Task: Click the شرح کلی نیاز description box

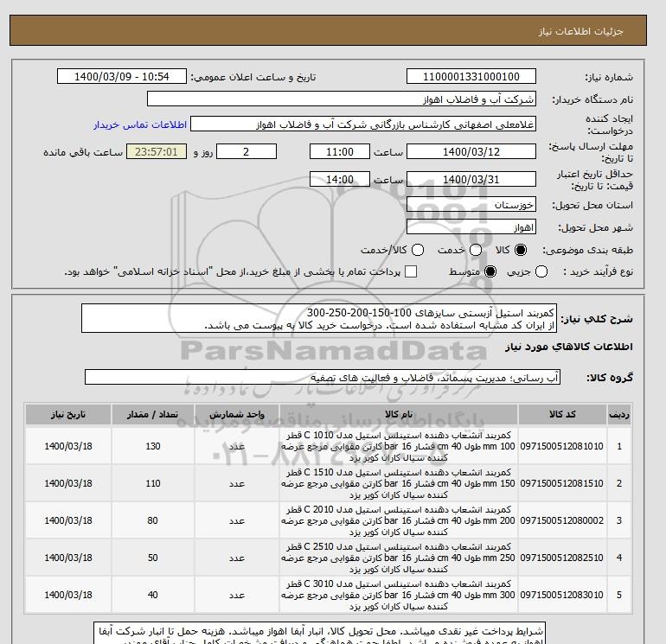Action: coord(319,319)
